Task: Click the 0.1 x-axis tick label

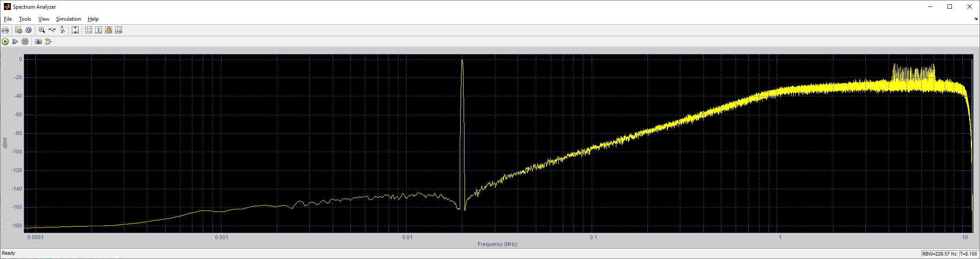Action: coord(593,237)
